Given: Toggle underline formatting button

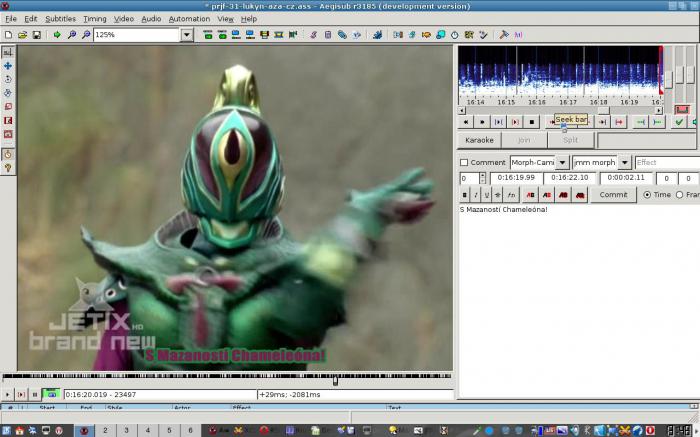Looking at the screenshot, I should point(487,195).
